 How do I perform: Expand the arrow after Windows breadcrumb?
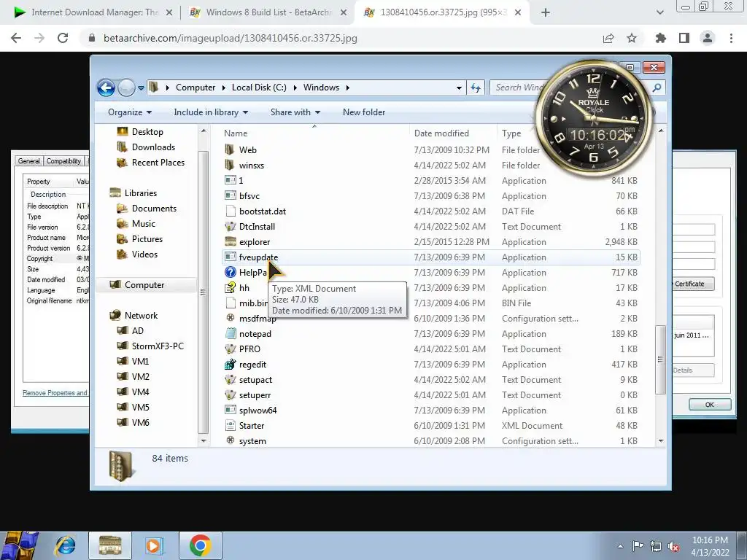(348, 87)
